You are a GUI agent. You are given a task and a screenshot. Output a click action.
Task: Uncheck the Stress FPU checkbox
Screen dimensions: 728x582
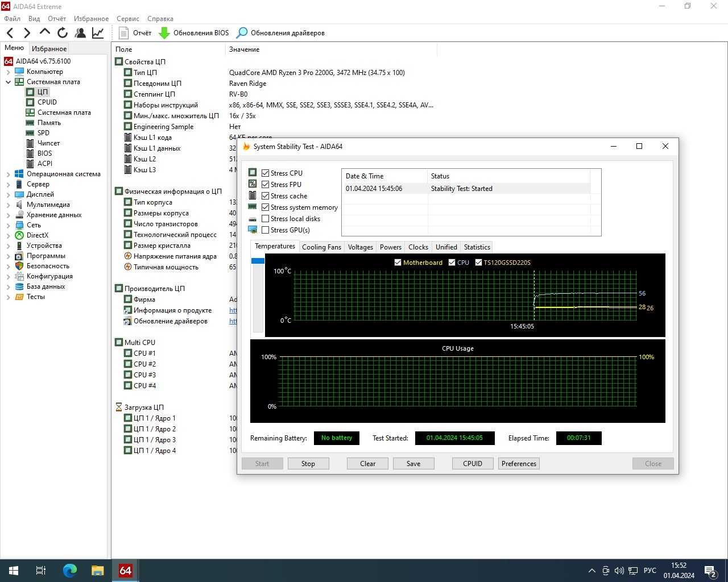(265, 185)
